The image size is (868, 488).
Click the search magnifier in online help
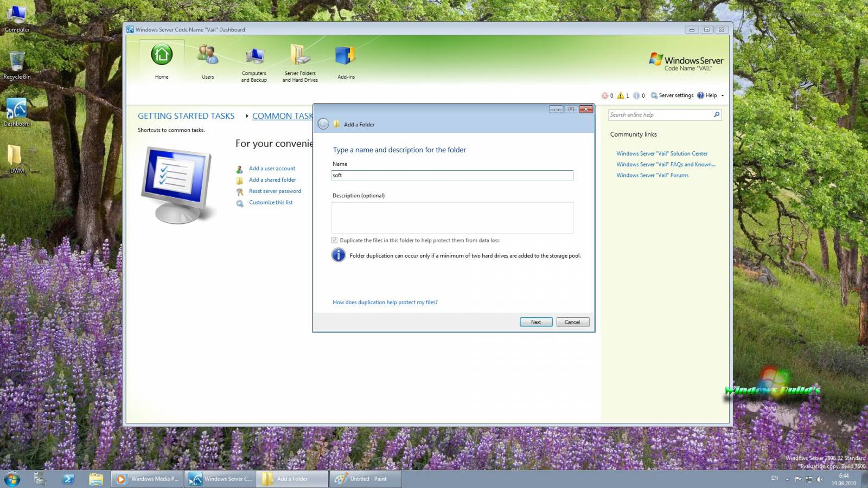pyautogui.click(x=717, y=114)
